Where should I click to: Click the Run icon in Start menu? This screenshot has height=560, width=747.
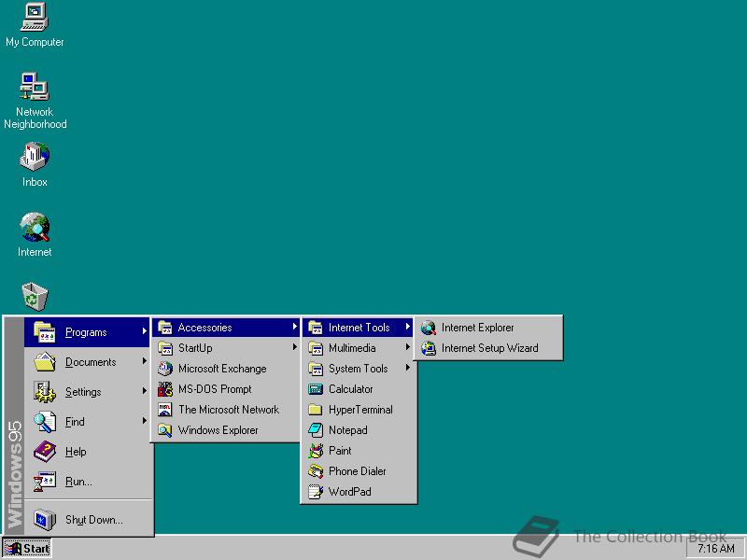tap(45, 482)
